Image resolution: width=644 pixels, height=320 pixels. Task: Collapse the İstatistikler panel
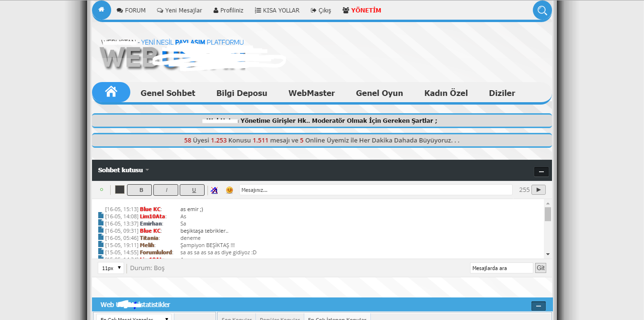click(539, 306)
